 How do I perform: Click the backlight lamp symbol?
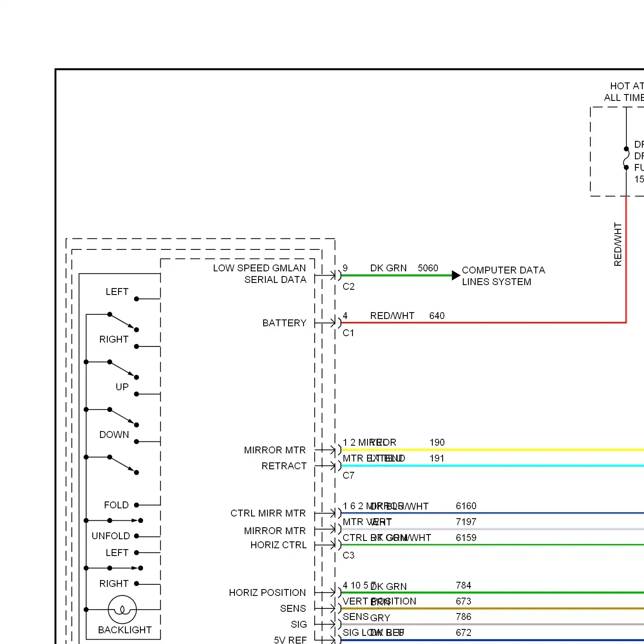[x=122, y=609]
